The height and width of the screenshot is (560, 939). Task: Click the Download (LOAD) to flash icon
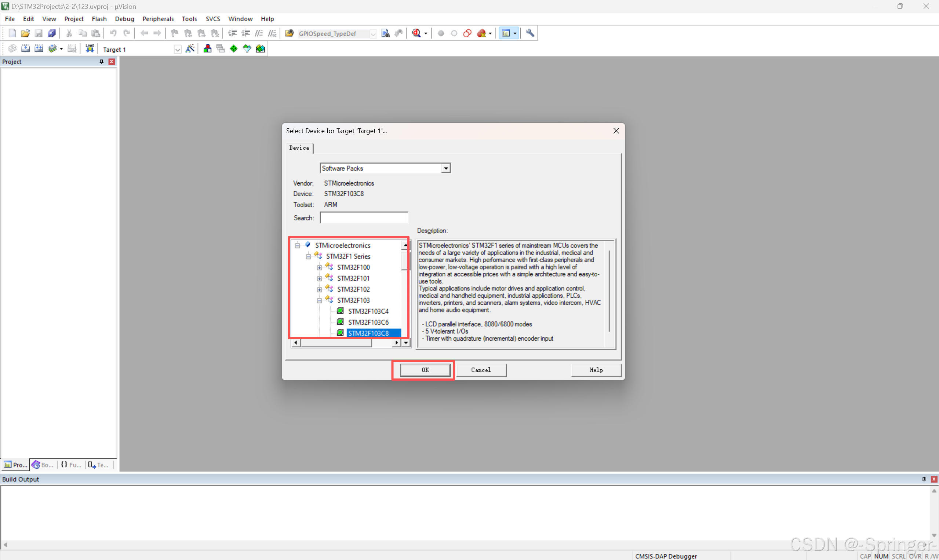(90, 49)
